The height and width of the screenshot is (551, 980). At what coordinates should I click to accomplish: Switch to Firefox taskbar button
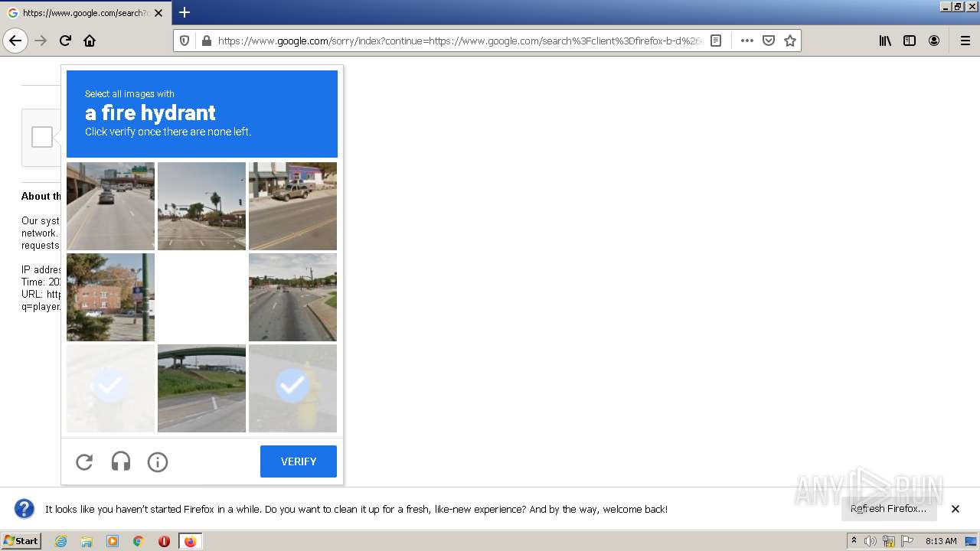click(x=190, y=541)
